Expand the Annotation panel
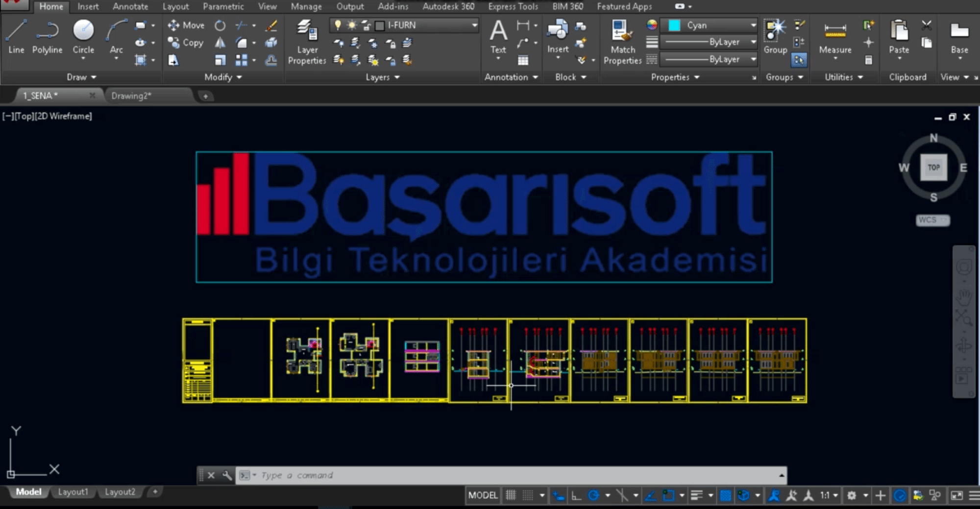Viewport: 980px width, 509px height. coord(511,77)
